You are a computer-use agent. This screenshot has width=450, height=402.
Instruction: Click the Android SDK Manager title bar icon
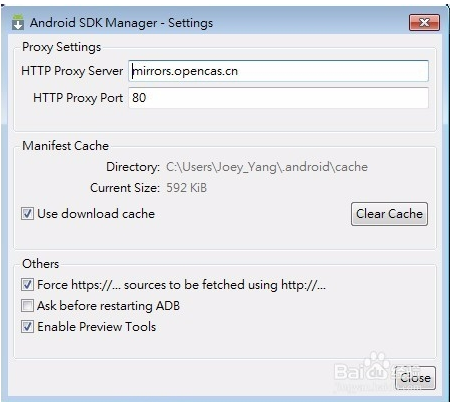18,22
